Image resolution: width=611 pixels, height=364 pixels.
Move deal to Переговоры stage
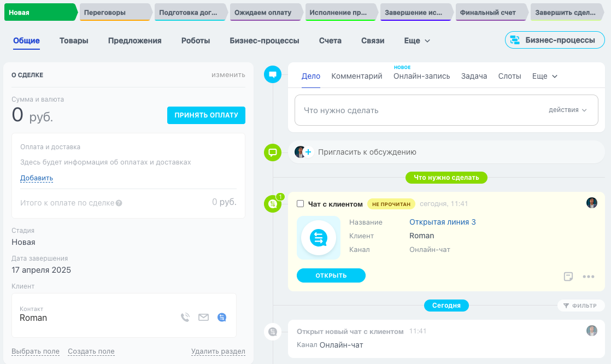115,12
